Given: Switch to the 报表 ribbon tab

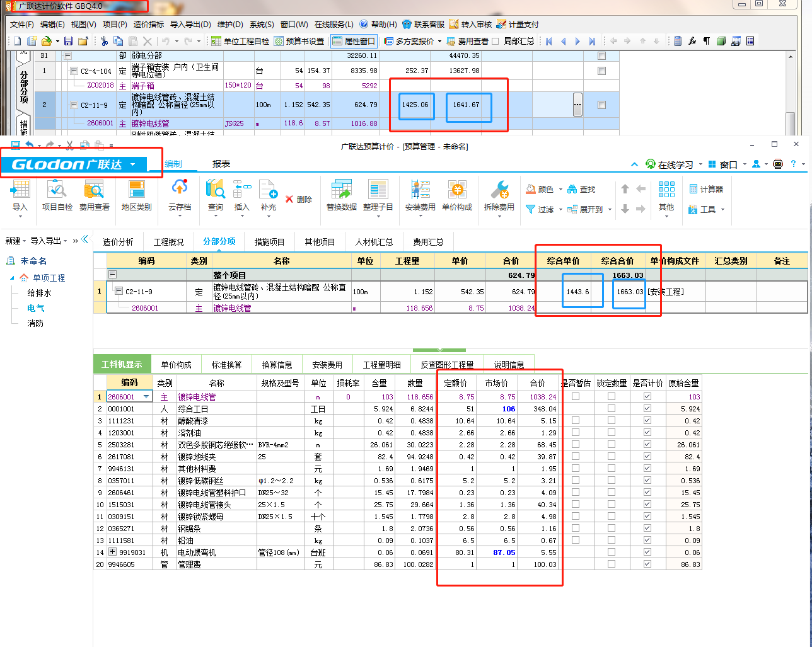Looking at the screenshot, I should point(221,164).
